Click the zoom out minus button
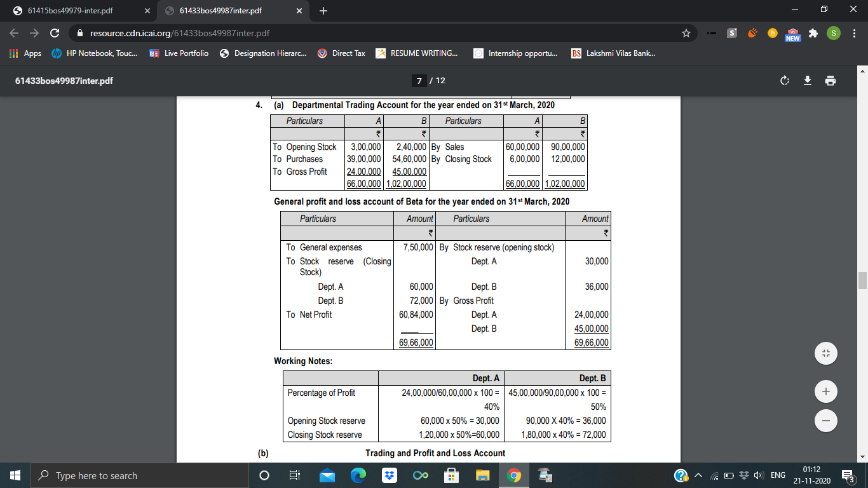Screen dimensions: 868x488 click(x=825, y=420)
